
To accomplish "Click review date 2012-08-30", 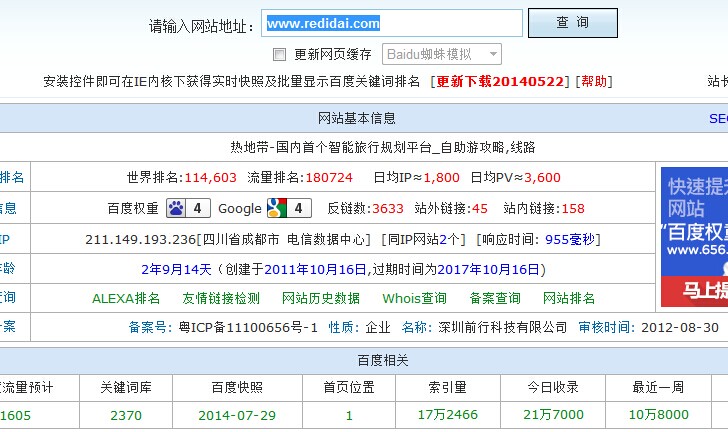I will (680, 327).
